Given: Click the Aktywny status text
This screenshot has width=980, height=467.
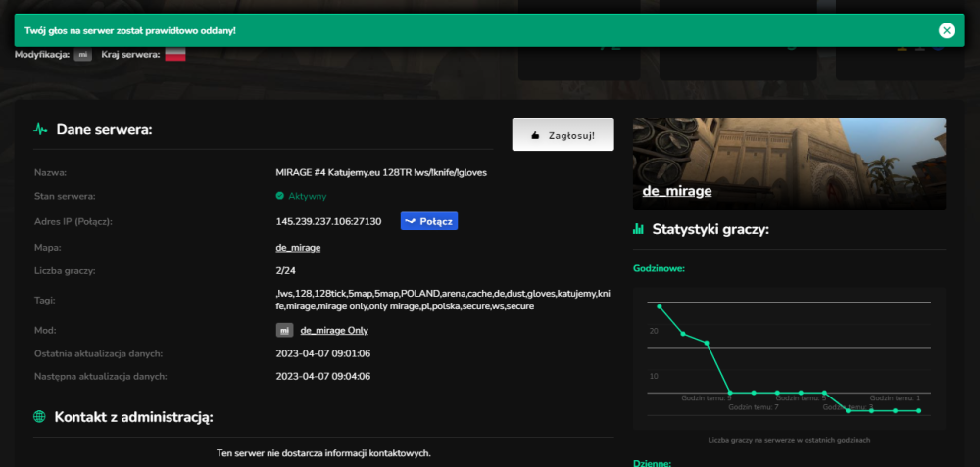Looking at the screenshot, I should pos(308,196).
